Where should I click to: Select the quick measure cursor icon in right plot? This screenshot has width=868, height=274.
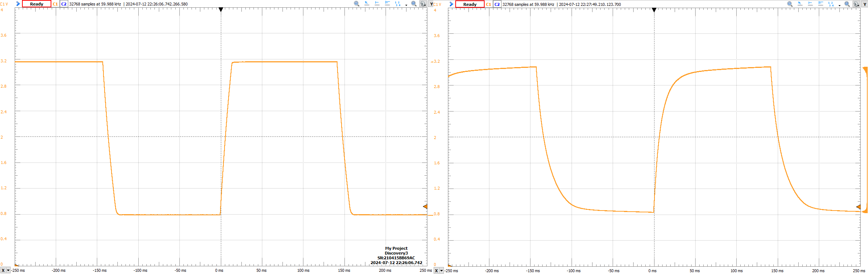click(800, 4)
